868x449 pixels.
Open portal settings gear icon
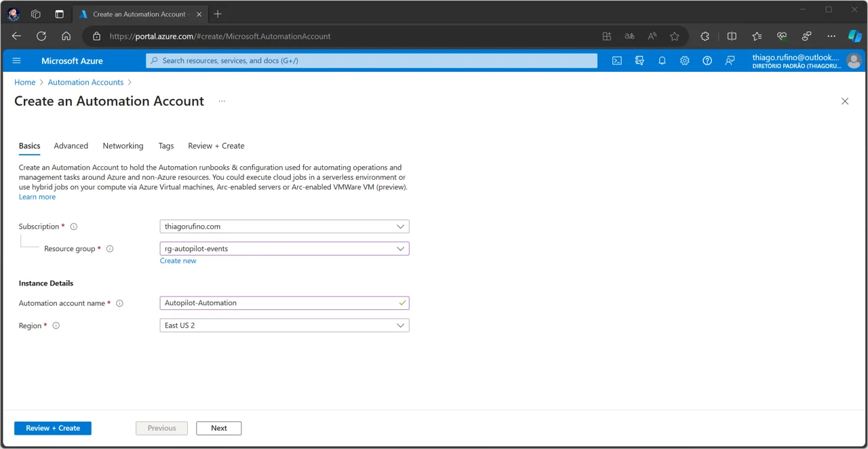(x=685, y=60)
